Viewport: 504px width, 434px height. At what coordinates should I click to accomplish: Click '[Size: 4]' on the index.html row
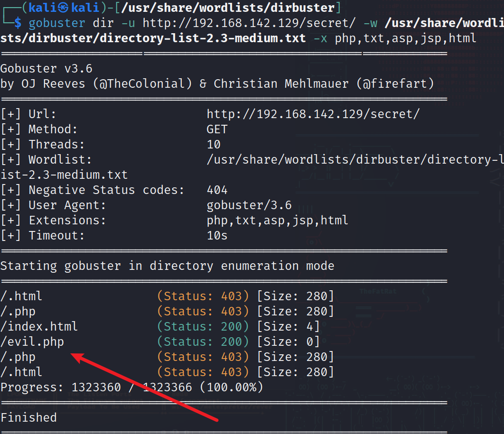coord(289,327)
